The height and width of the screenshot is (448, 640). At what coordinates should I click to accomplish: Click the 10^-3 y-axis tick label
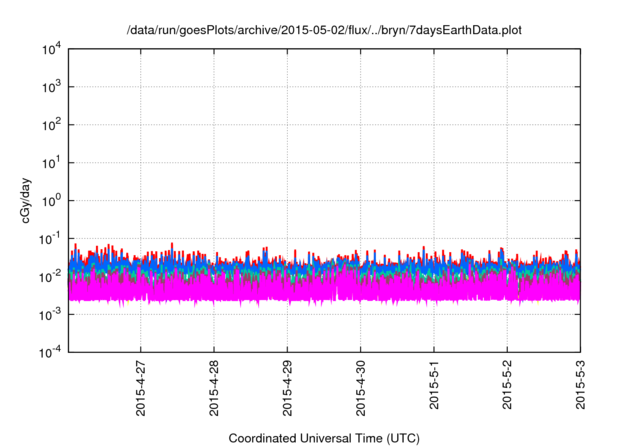51,315
